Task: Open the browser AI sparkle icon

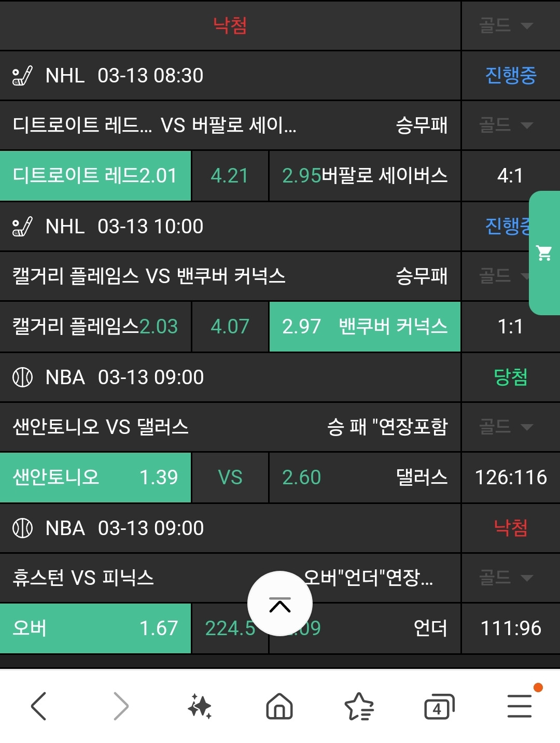Action: [200, 706]
